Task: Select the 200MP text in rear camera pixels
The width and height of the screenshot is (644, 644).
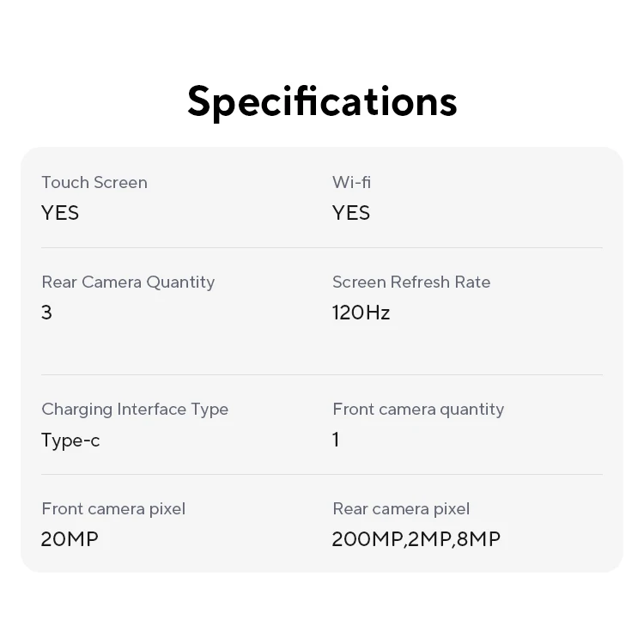Action: click(367, 539)
